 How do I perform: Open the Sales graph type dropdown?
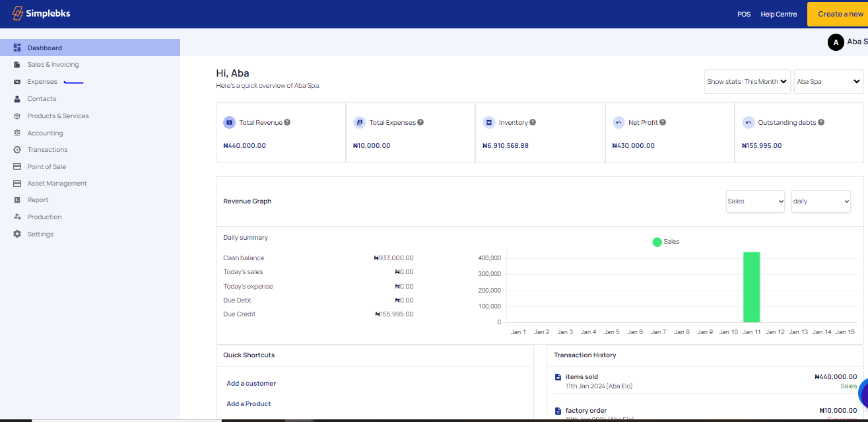point(755,201)
